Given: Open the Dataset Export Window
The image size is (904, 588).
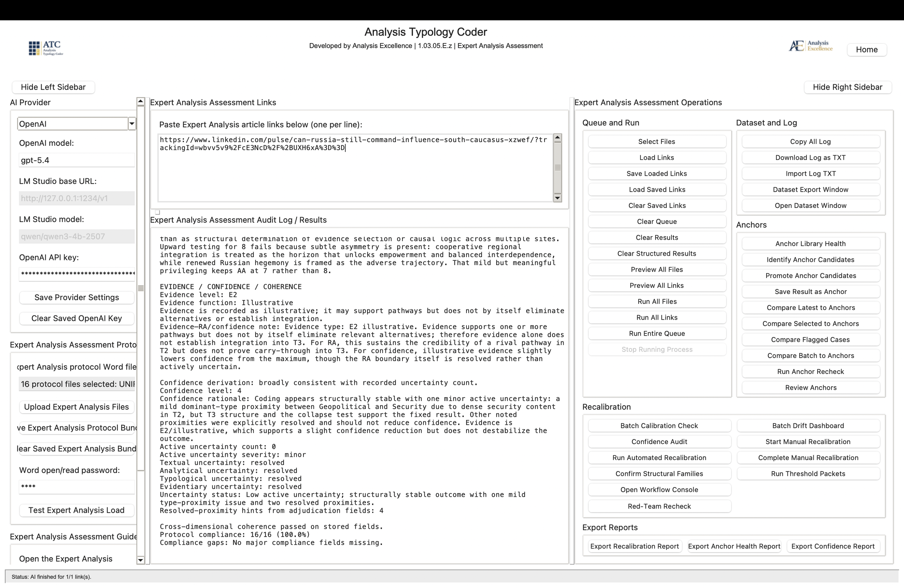Looking at the screenshot, I should [x=811, y=189].
